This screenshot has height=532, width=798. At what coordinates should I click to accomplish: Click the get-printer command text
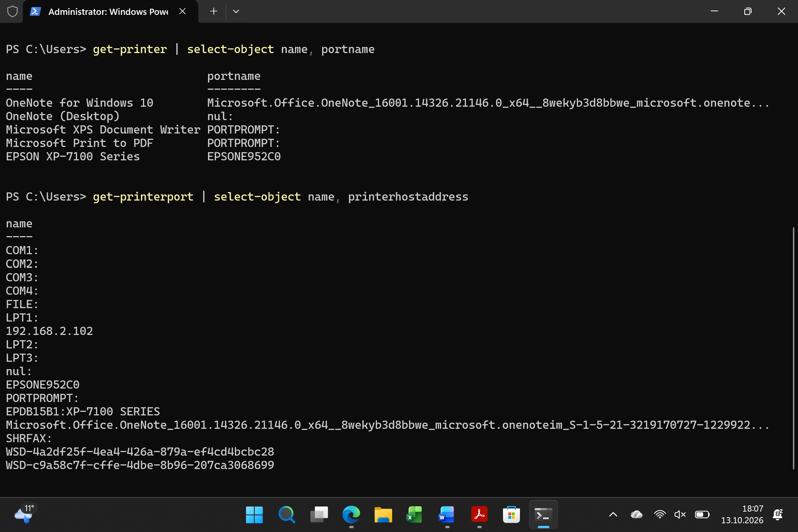tap(130, 49)
